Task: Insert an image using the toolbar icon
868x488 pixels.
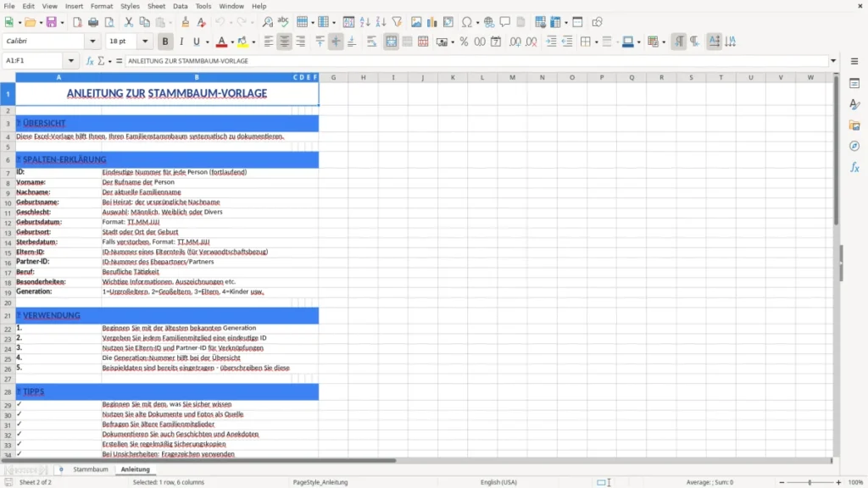Action: (x=416, y=22)
